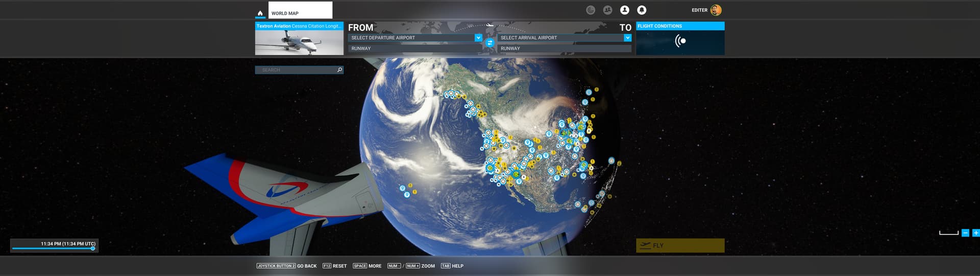Swap departure and arrival airports
Screen dimensions: 980x276
point(489,43)
